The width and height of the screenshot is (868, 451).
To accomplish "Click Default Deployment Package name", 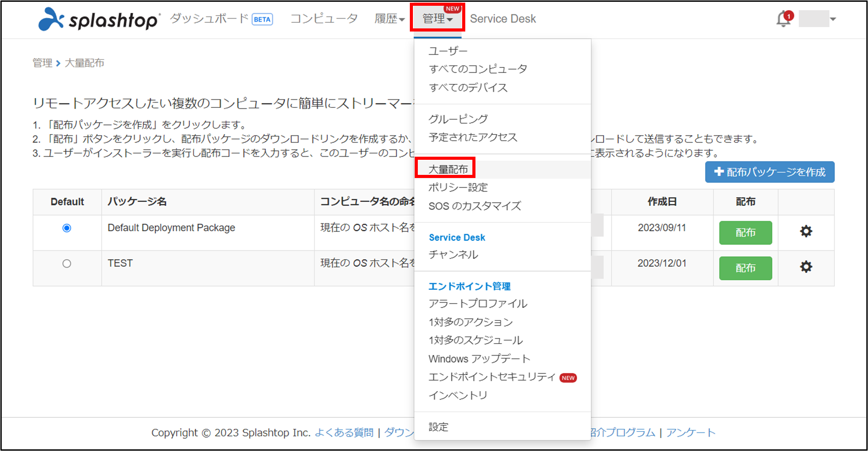I will (171, 228).
